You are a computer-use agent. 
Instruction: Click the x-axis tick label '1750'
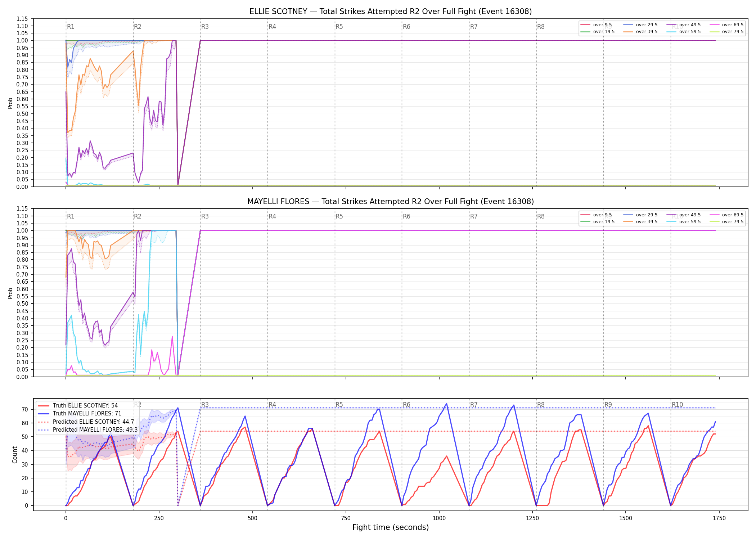pos(719,518)
